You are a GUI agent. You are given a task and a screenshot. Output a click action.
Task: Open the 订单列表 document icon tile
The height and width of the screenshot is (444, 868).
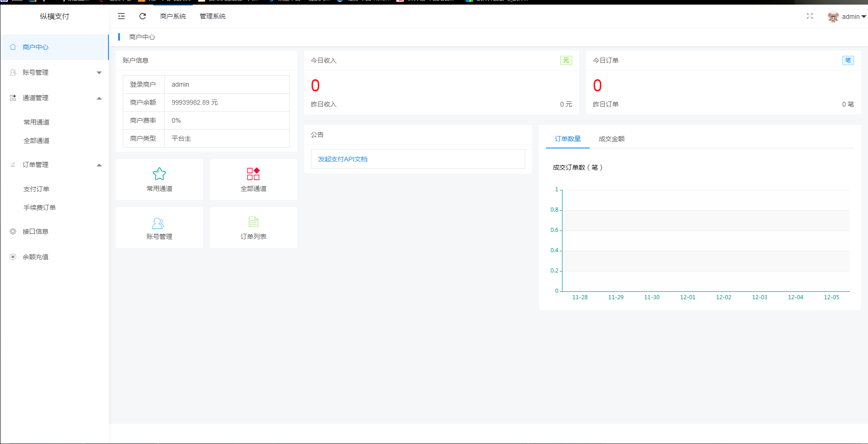tap(253, 222)
